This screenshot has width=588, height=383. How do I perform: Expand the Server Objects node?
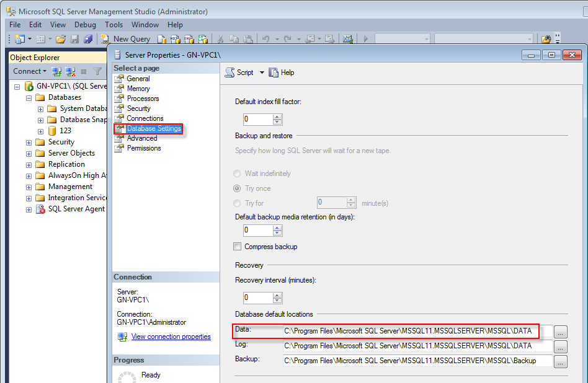tap(29, 154)
